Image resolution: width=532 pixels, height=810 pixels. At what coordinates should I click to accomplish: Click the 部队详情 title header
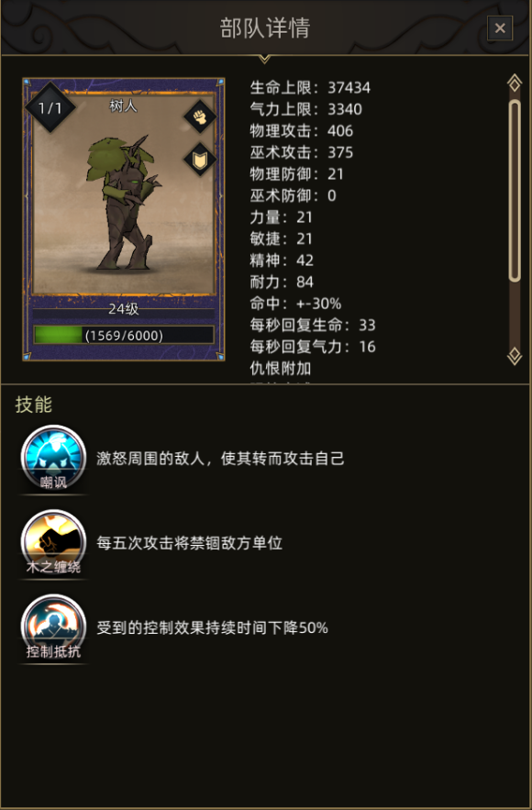point(265,28)
